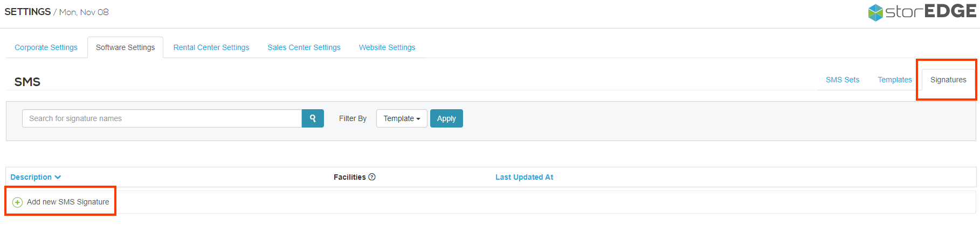This screenshot has width=980, height=226.
Task: Switch to SMS Sets tab
Action: coord(843,80)
